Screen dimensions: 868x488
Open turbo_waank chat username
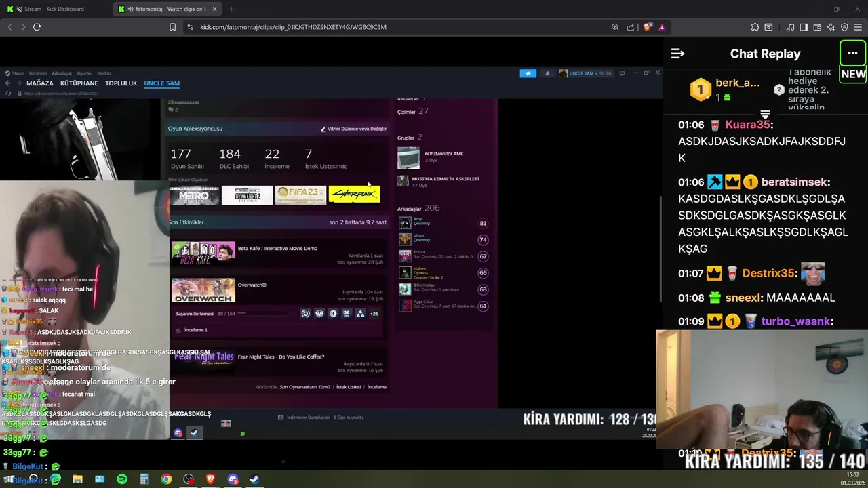(795, 321)
